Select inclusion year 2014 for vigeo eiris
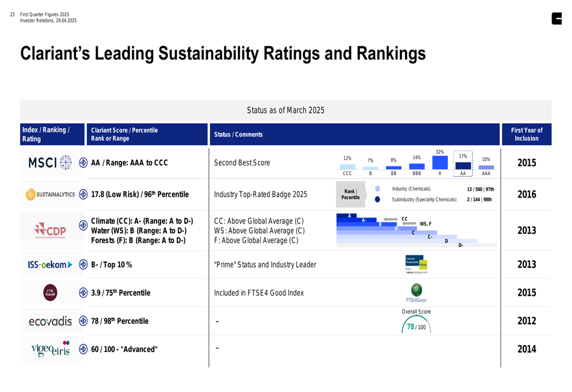This screenshot has height=392, width=572. 527,349
